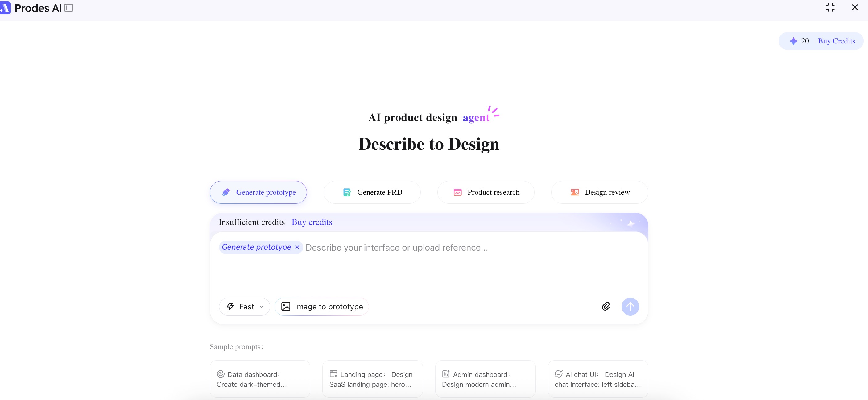Select the Product research tab
The width and height of the screenshot is (868, 400).
[486, 192]
